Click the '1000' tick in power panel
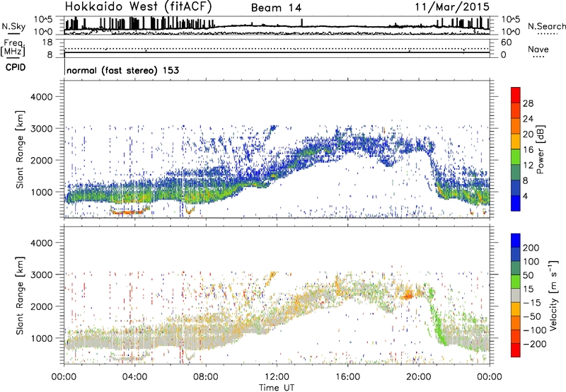Screen dimensions: 566x392 point(41,192)
